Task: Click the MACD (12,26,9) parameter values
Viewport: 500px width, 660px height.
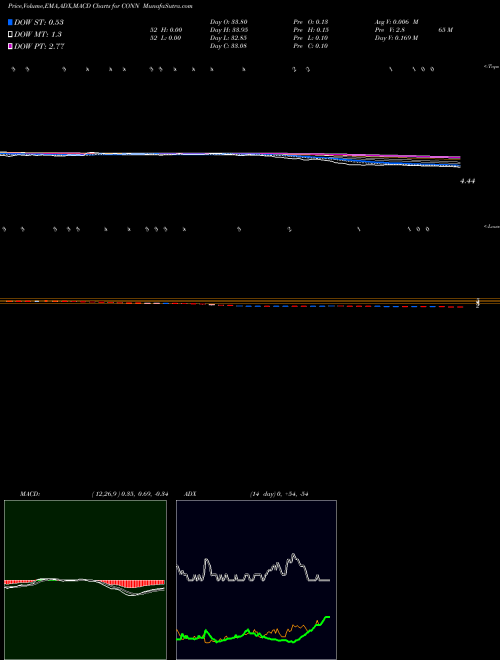Action: point(130,494)
